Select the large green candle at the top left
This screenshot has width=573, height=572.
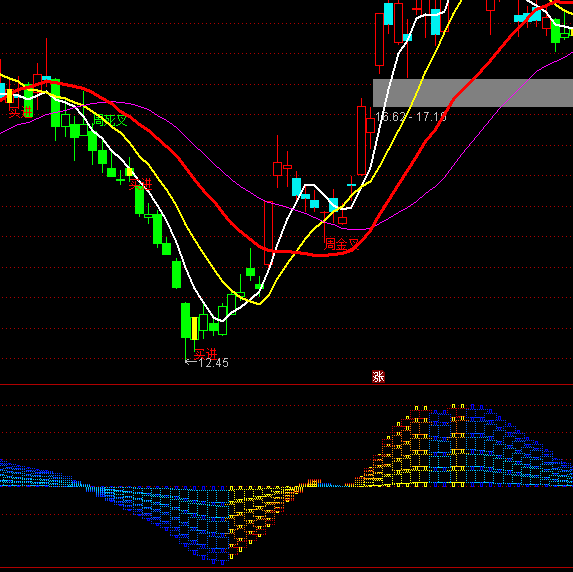[56, 103]
